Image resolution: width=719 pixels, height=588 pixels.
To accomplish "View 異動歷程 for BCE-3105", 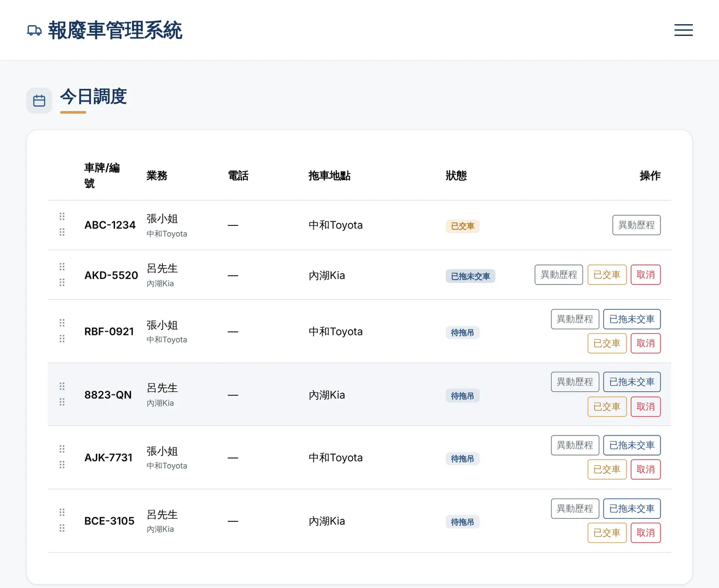I will point(575,508).
